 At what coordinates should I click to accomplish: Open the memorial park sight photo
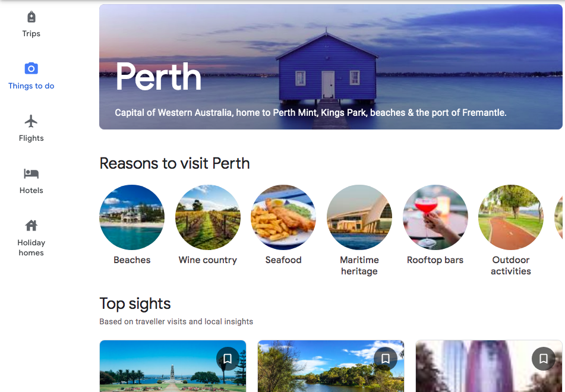pyautogui.click(x=173, y=366)
